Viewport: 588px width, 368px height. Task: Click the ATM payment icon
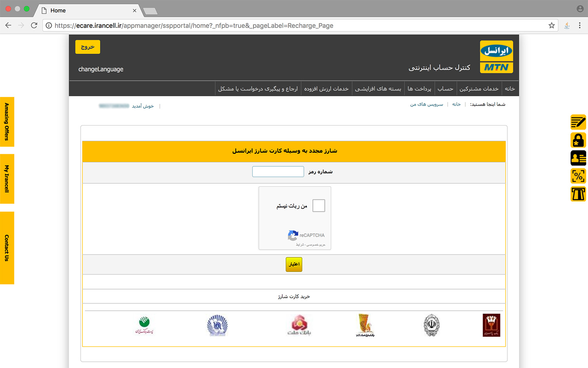(x=578, y=194)
